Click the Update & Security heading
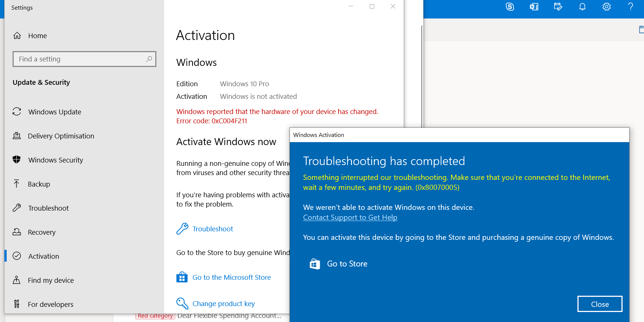644x322 pixels. coord(41,82)
